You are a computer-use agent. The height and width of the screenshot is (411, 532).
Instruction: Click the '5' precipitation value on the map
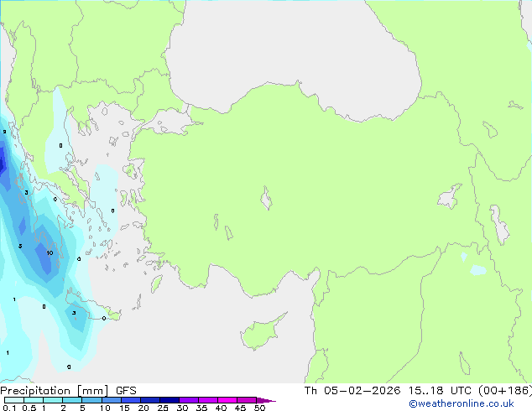pos(20,246)
